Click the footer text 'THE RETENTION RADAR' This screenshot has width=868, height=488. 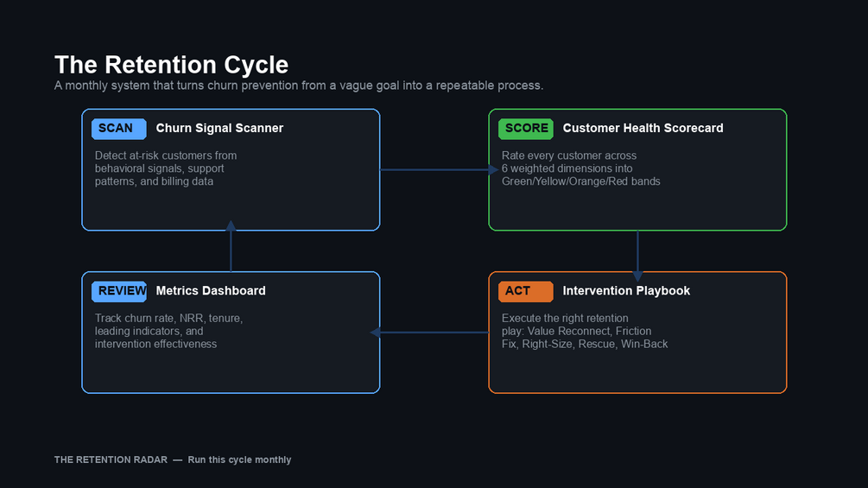(x=110, y=459)
